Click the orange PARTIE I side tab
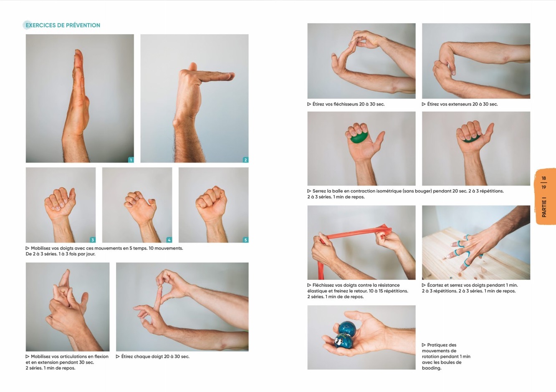This screenshot has width=556, height=392. (545, 196)
